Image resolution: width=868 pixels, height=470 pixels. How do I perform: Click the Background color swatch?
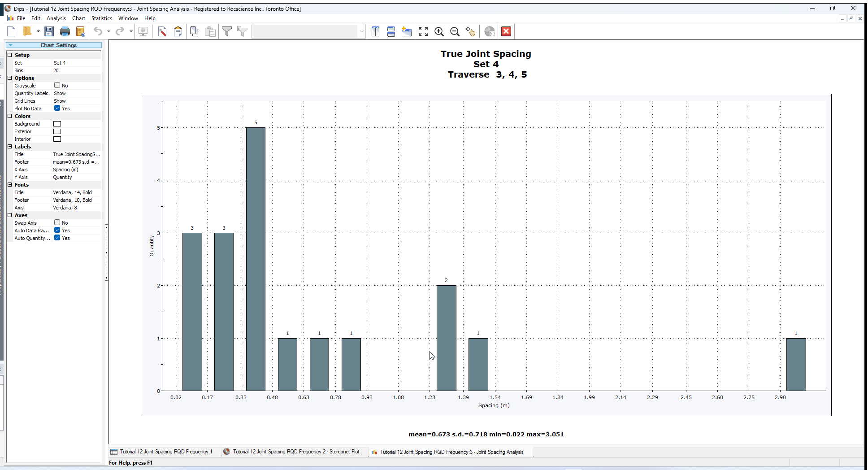point(57,124)
